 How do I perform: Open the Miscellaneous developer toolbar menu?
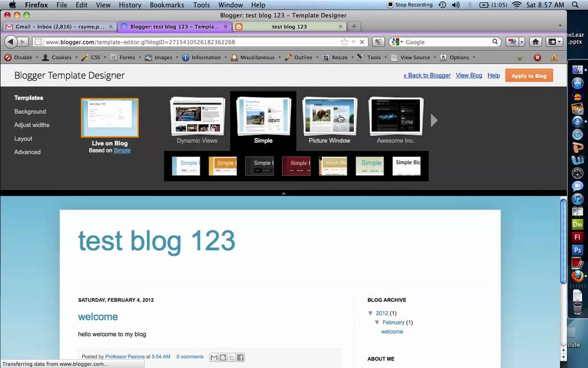point(255,57)
